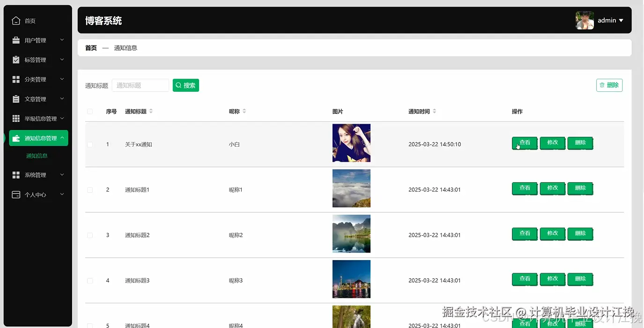Click the grid icon beside 举报信息管理
644x328 pixels.
(x=16, y=119)
